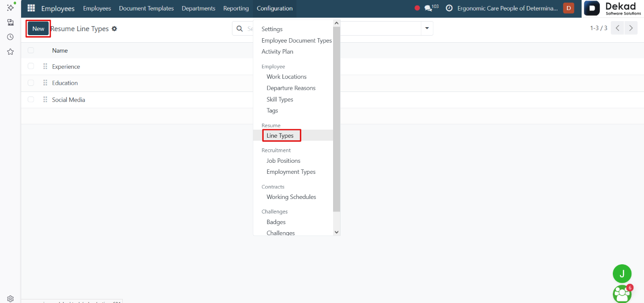Screen dimensions: 644x303
Task: Click the drag handle of the Education row
Action: [45, 83]
